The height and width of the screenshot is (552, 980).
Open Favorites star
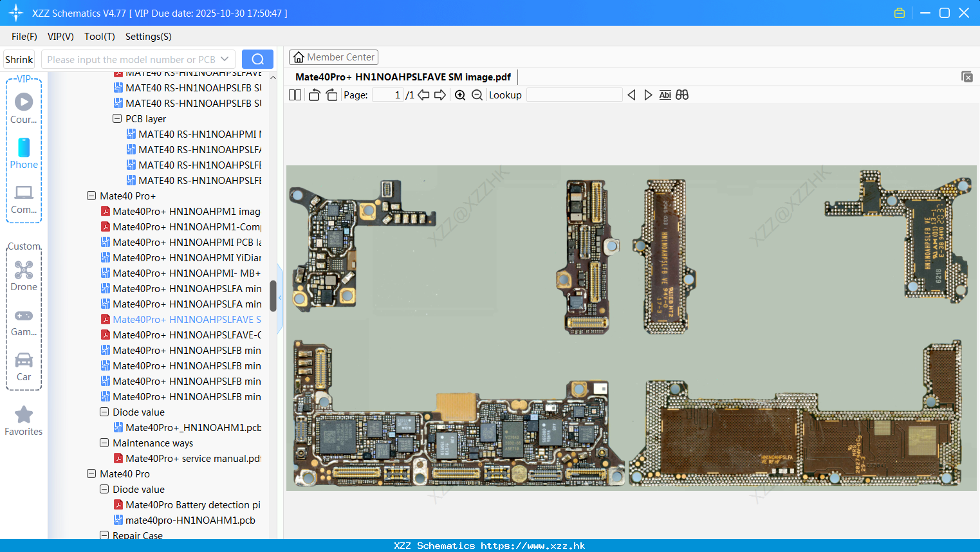[24, 421]
